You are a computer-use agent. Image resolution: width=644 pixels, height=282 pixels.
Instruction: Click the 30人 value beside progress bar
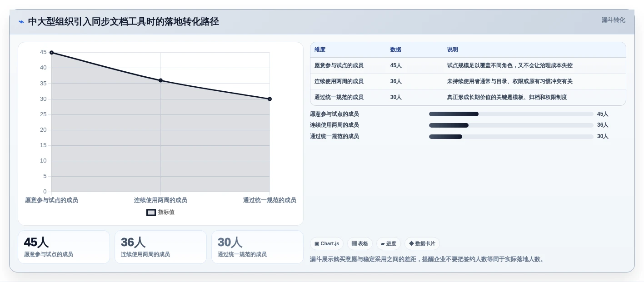point(603,137)
